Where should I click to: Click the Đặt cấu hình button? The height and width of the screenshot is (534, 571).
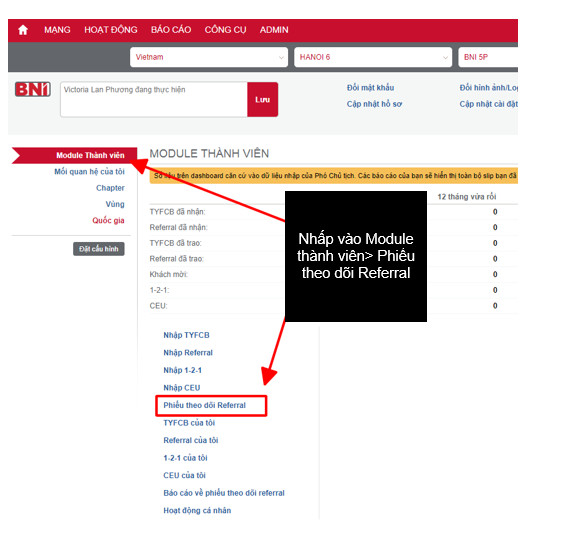(99, 249)
